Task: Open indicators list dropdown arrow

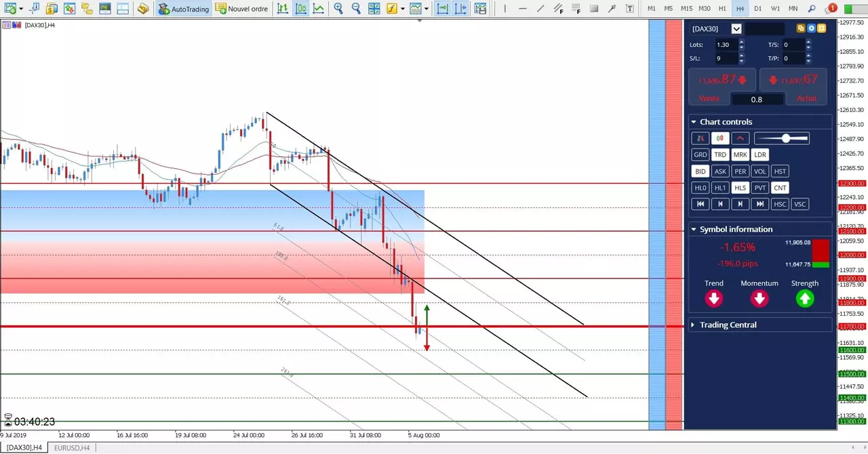Action: (x=403, y=9)
